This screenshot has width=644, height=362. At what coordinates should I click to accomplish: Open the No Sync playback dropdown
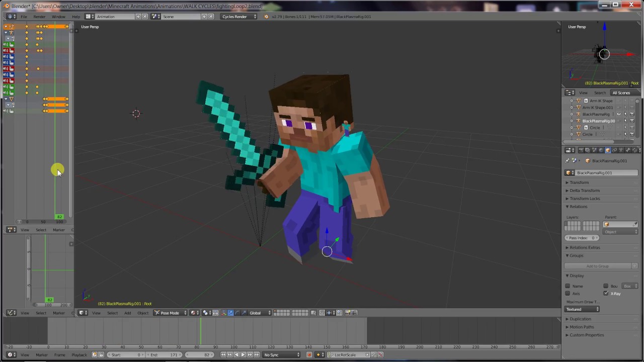tap(281, 355)
